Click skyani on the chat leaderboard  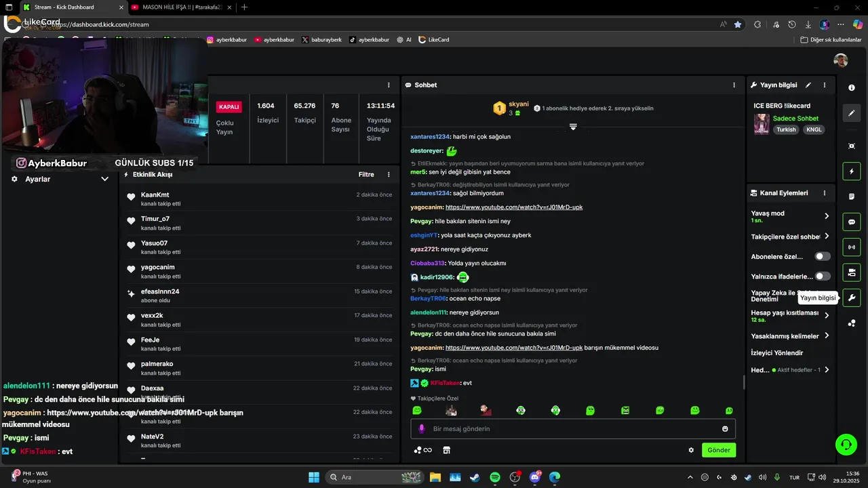tap(519, 104)
